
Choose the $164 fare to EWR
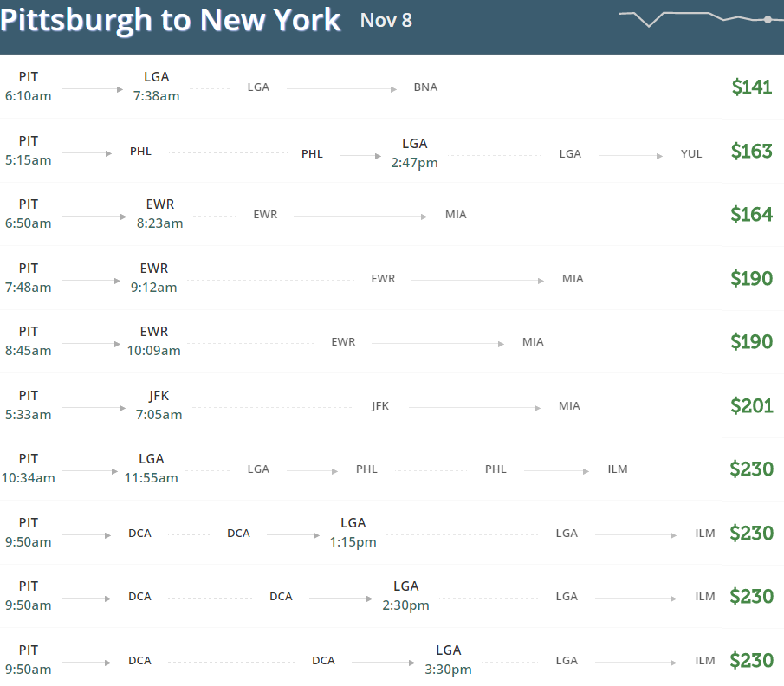click(751, 215)
